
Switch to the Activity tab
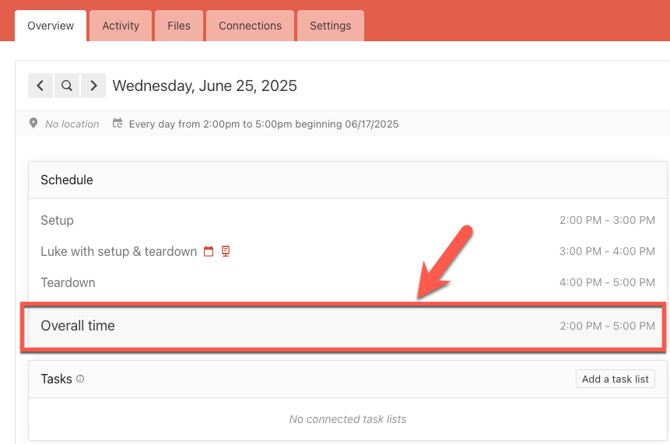tap(121, 26)
